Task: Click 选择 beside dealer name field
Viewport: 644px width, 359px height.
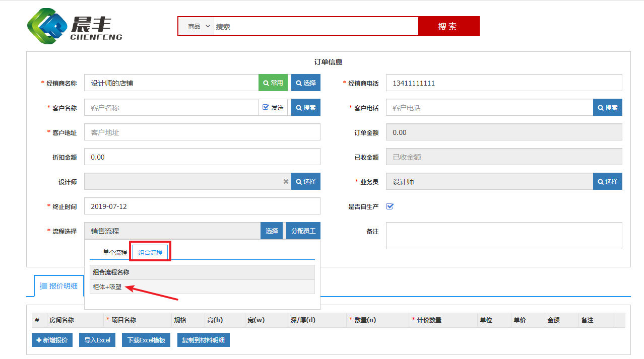Action: (x=306, y=83)
